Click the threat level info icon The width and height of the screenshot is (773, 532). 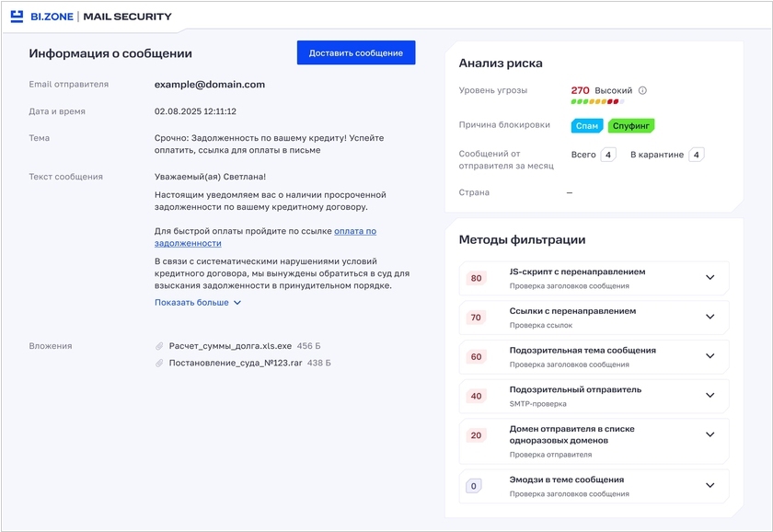tap(642, 90)
